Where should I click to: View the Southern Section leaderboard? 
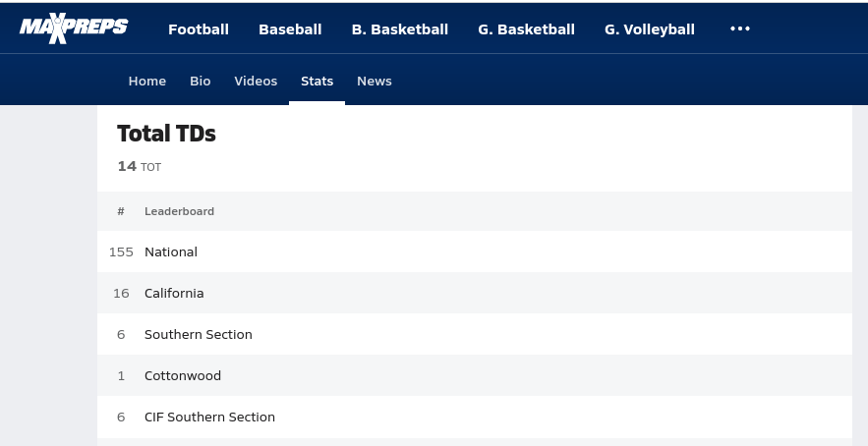[x=199, y=335]
